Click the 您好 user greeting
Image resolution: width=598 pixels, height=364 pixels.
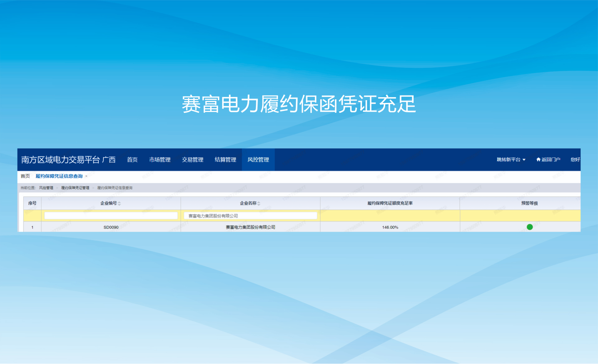point(575,160)
